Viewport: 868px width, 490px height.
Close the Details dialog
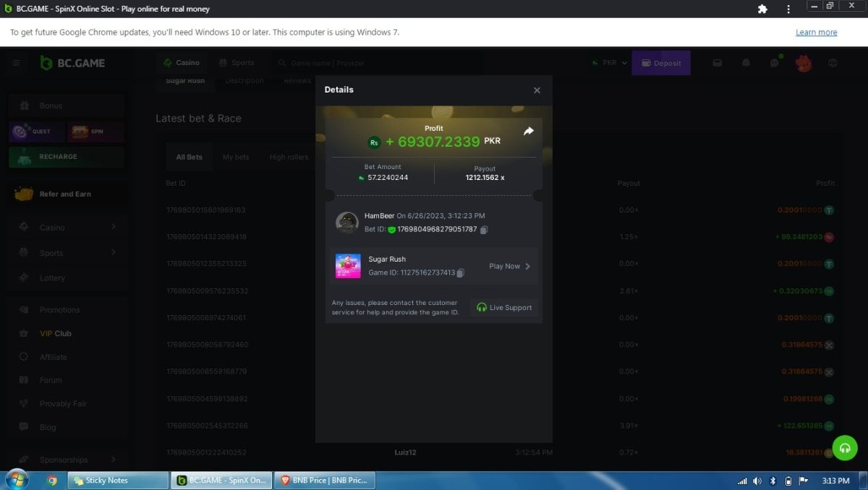537,90
